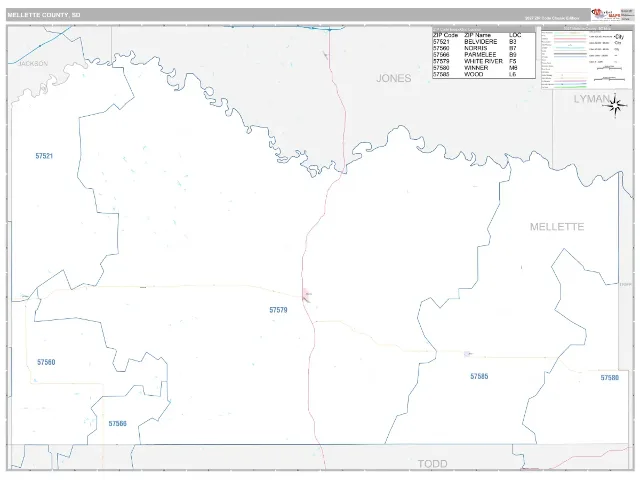Click ZIP label 57580 on the map
Image resolution: width=640 pixels, height=480 pixels.
click(x=610, y=378)
